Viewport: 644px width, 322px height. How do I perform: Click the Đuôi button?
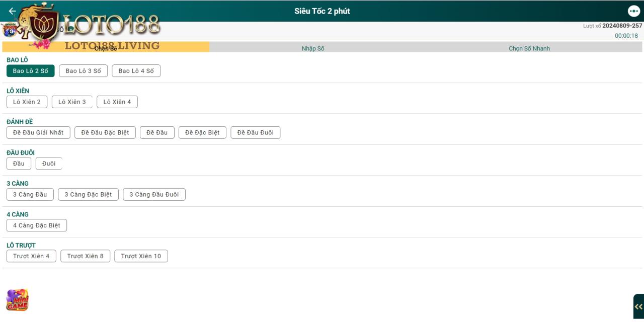(49, 164)
